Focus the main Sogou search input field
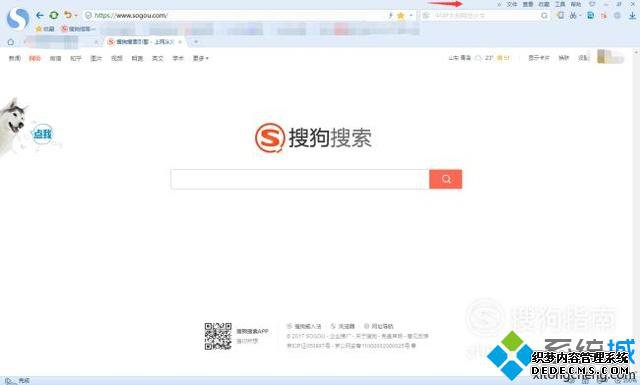The width and height of the screenshot is (640, 385). pos(300,179)
